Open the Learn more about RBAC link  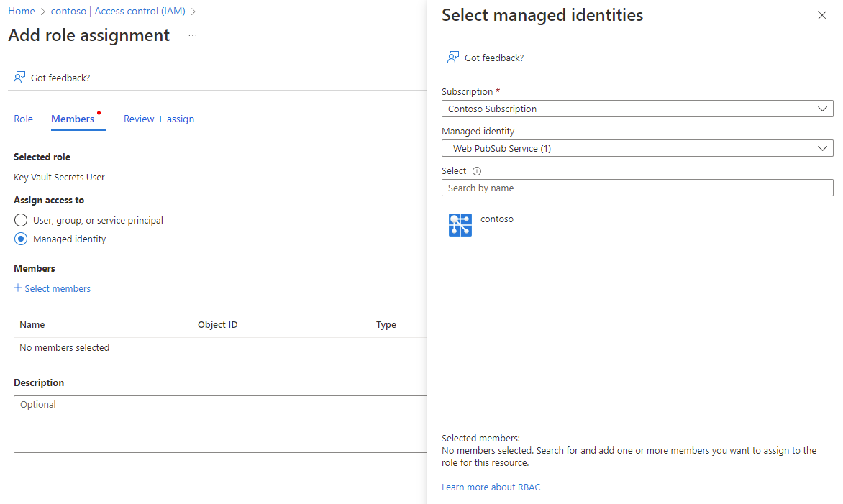coord(491,487)
